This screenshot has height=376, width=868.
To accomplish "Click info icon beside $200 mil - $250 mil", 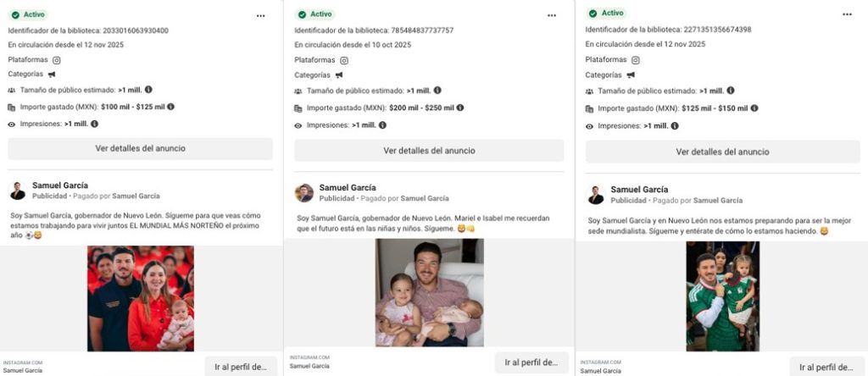I will coord(460,108).
